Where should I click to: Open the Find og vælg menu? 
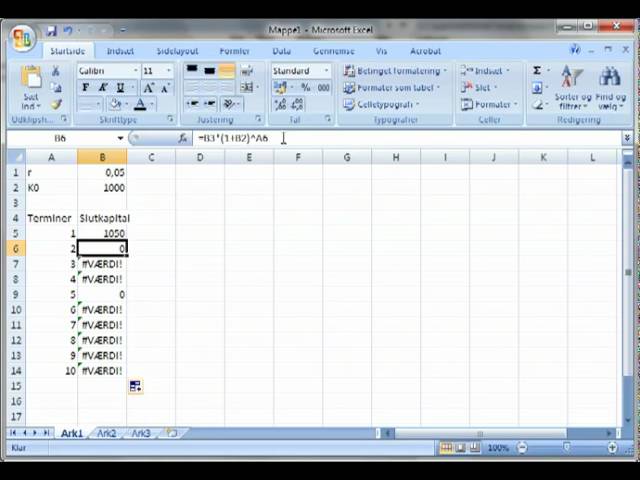coord(610,87)
